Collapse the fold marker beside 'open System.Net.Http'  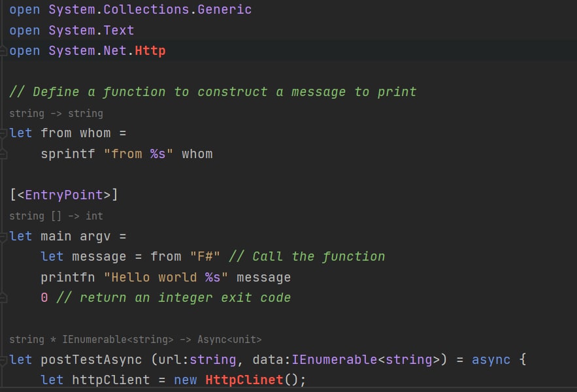(4, 51)
